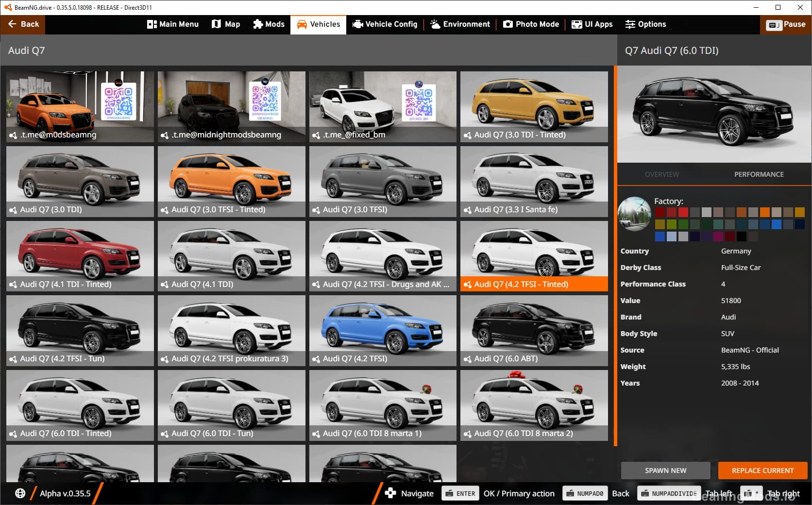Select the light silver factory color swatch
The image size is (812, 505).
point(707,212)
